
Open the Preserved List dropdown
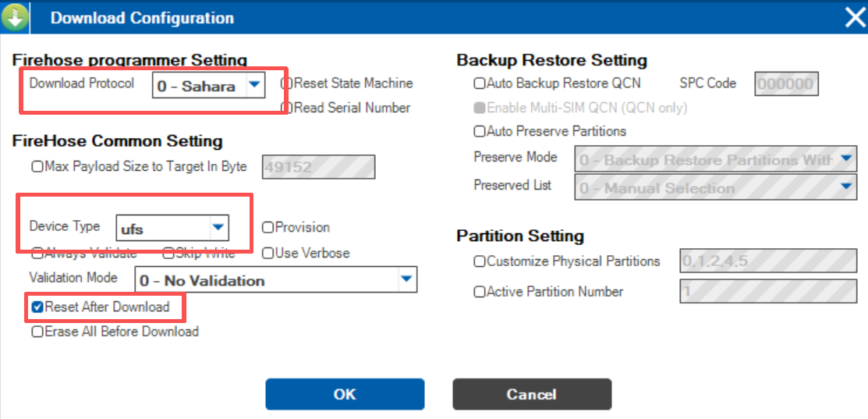[x=716, y=187]
